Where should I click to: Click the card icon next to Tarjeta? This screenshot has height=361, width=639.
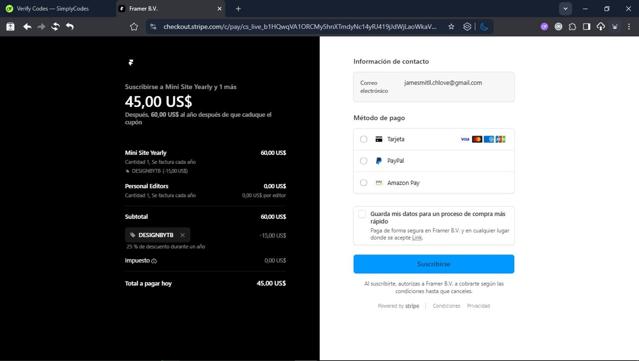pyautogui.click(x=379, y=139)
